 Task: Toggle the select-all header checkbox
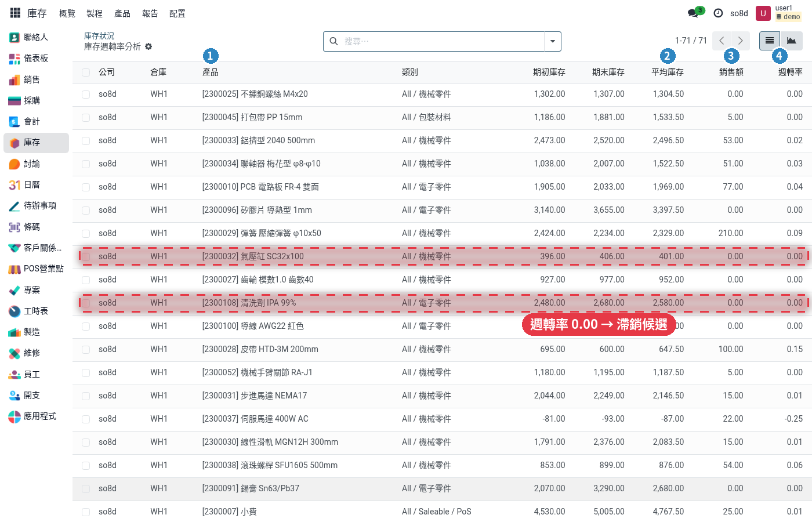tap(86, 72)
